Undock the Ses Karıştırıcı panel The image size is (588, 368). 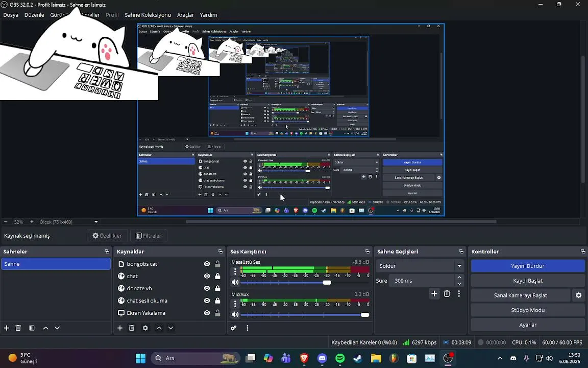click(x=367, y=251)
